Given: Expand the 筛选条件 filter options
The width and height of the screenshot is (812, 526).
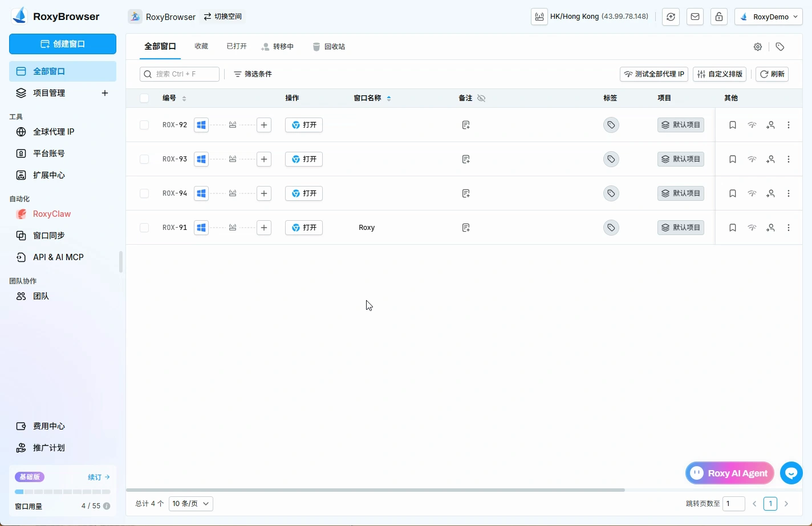Looking at the screenshot, I should click(x=253, y=74).
